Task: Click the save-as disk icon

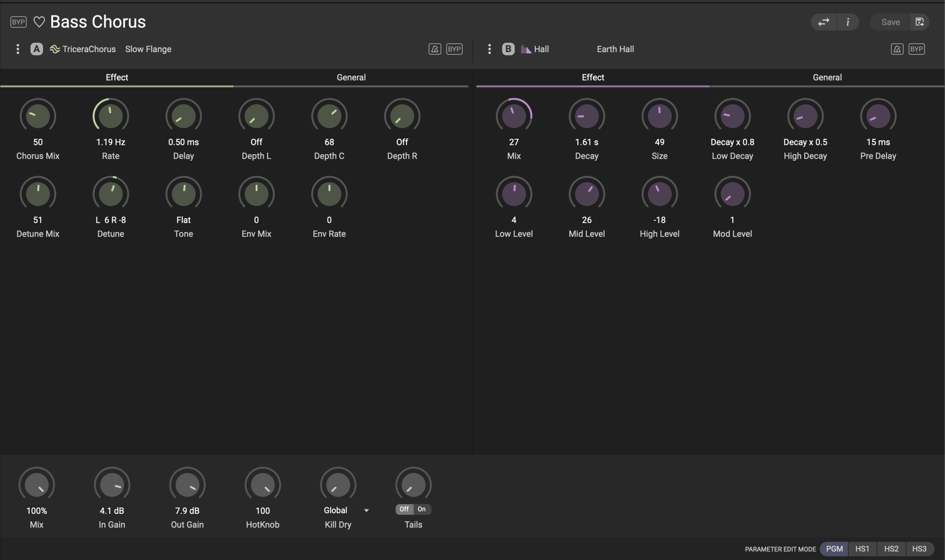Action: tap(920, 22)
